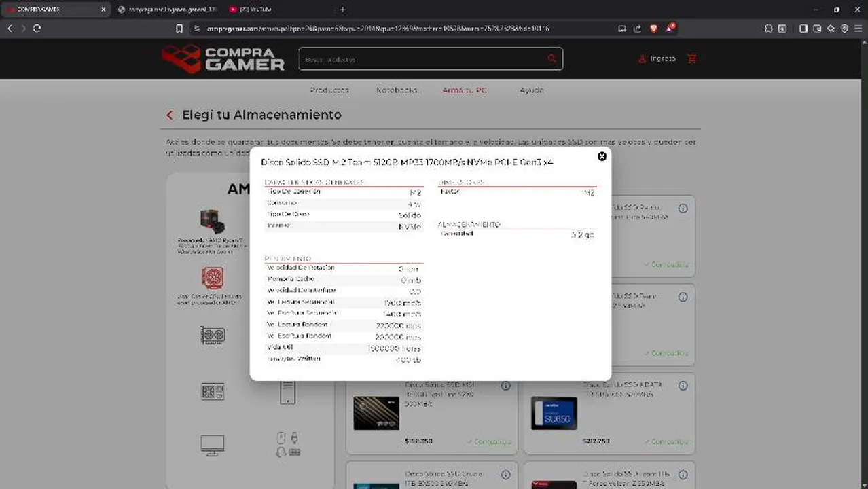Viewport: 868px width, 489px height.
Task: Open the shopping cart
Action: point(692,59)
